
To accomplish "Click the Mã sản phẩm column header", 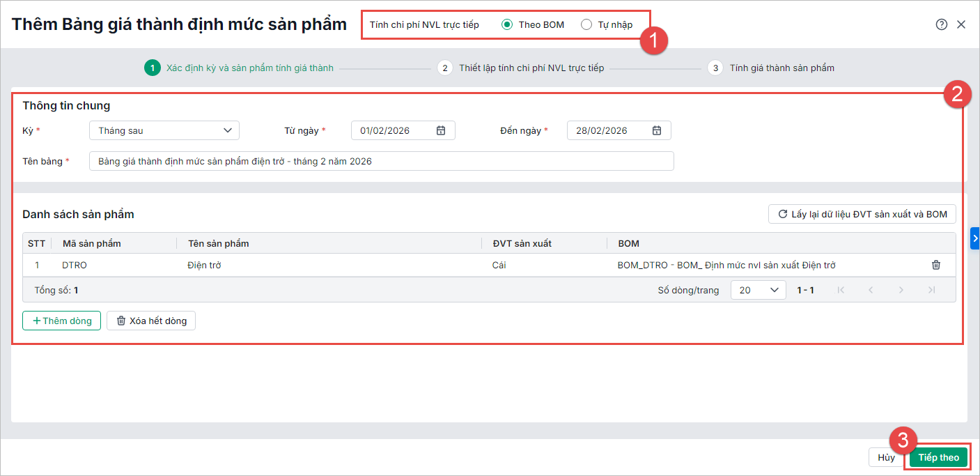I will point(114,243).
